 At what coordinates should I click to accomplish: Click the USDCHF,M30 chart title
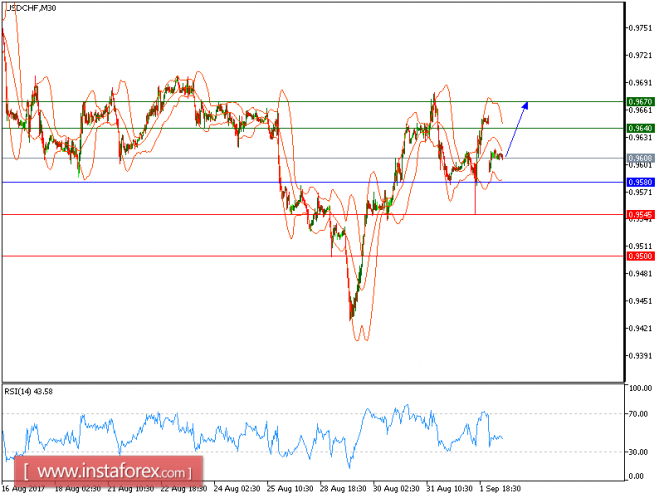pyautogui.click(x=31, y=8)
